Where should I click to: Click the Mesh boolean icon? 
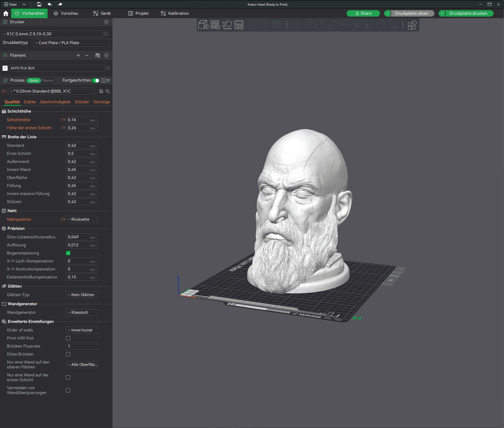[356, 25]
